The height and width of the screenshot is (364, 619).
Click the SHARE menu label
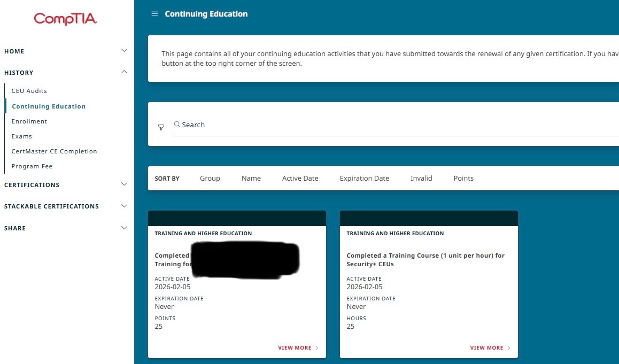14,228
